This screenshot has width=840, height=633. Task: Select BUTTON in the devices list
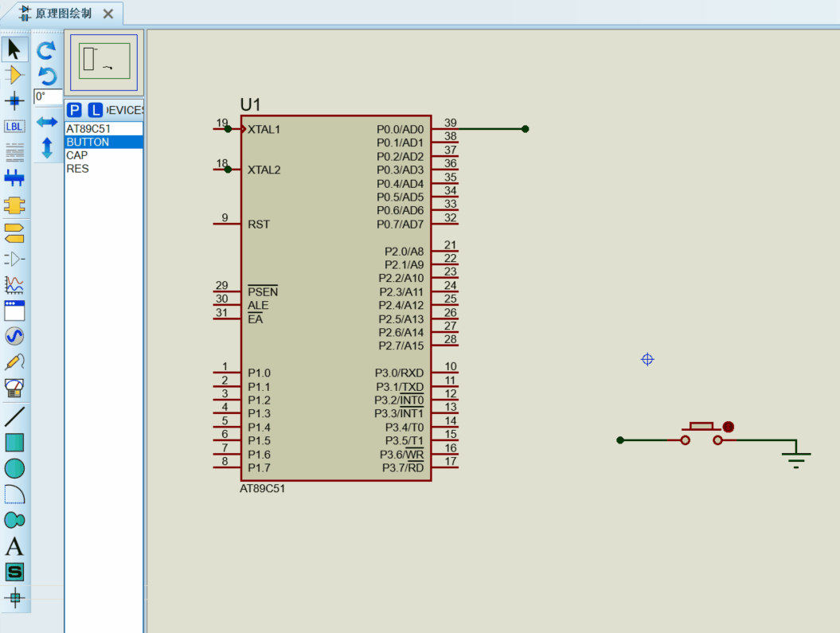(104, 142)
